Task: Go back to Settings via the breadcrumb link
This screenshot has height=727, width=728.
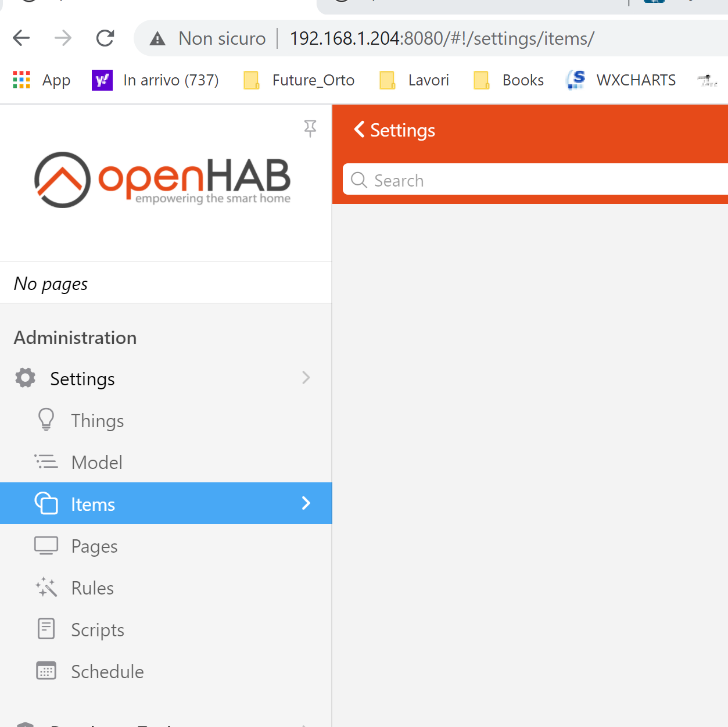Action: [x=393, y=130]
